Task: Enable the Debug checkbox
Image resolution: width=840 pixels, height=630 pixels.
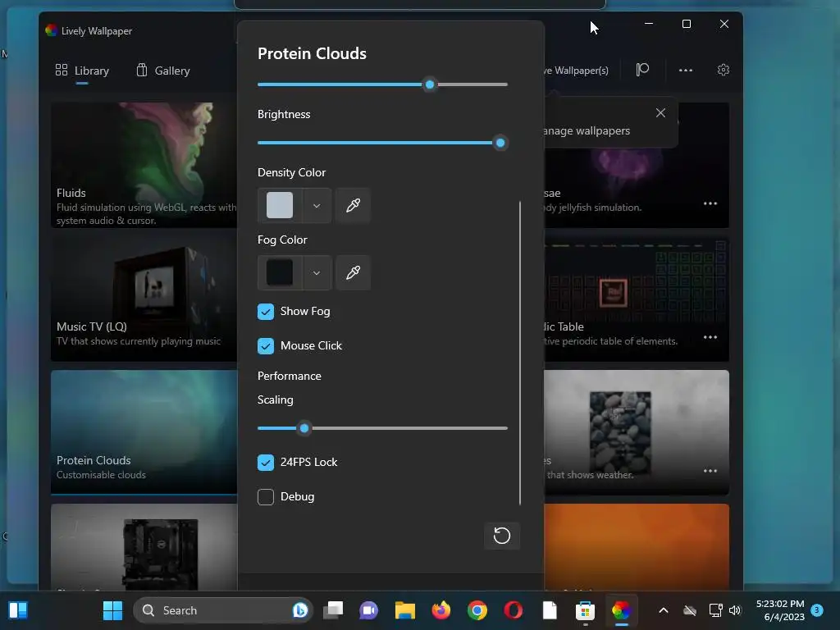Action: [266, 497]
